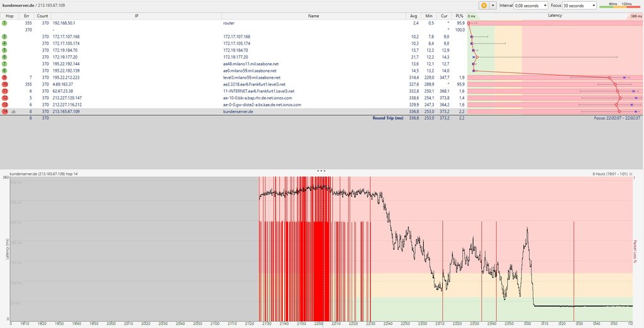This screenshot has width=644, height=328.
Task: Click name ae-0-0.gw-diste2-a.bs.kae.de.net.ionos.com
Action: (x=262, y=105)
